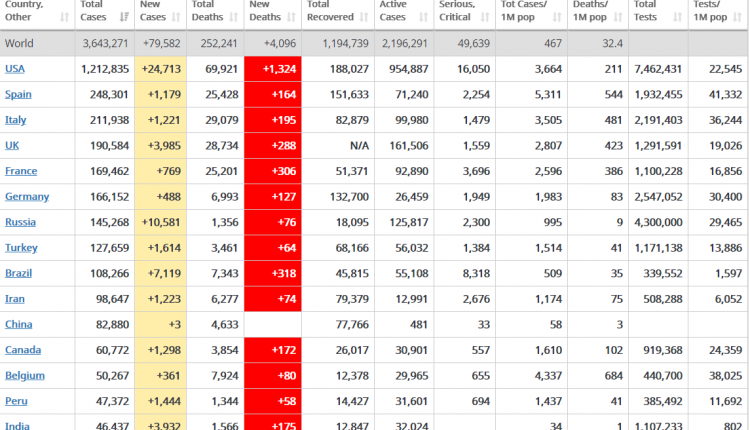Image resolution: width=750 pixels, height=430 pixels.
Task: Select Spain total recovered 151,633
Action: [x=349, y=94]
